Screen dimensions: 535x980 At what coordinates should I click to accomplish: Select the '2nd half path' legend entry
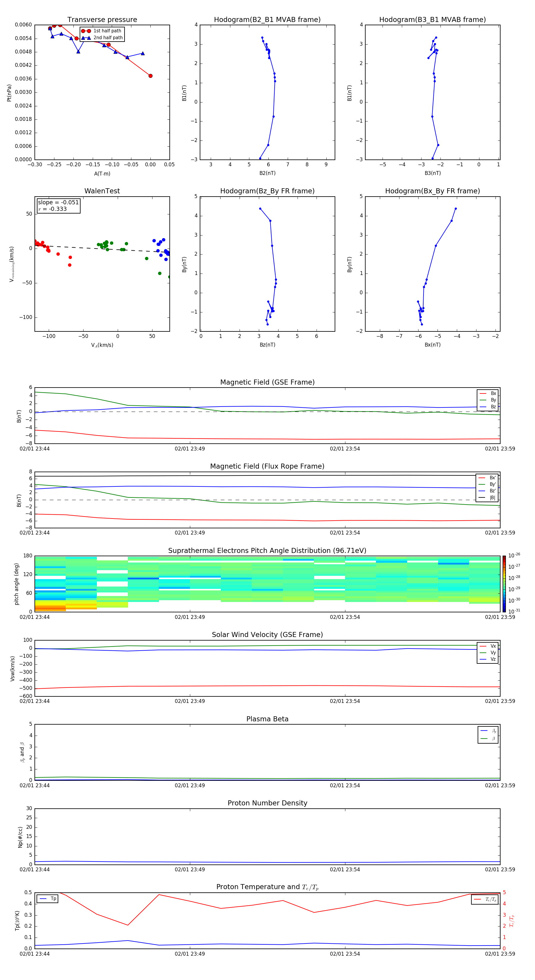coord(102,38)
